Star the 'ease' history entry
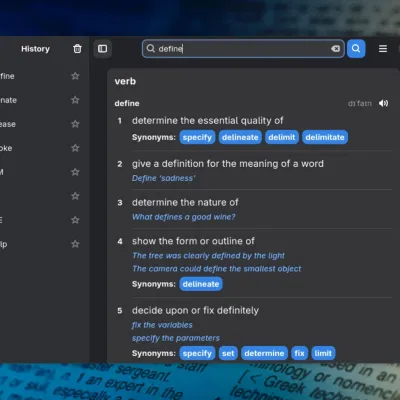 click(75, 124)
